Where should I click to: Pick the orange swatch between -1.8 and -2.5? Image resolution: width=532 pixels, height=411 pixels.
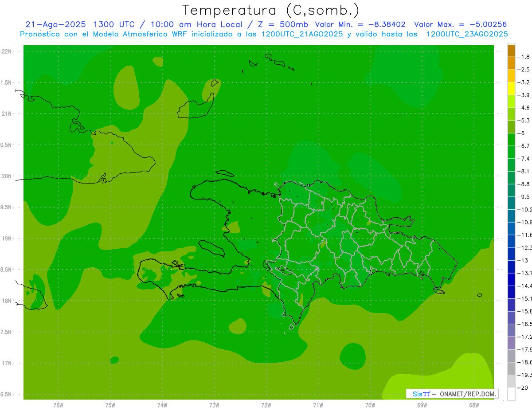point(511,63)
